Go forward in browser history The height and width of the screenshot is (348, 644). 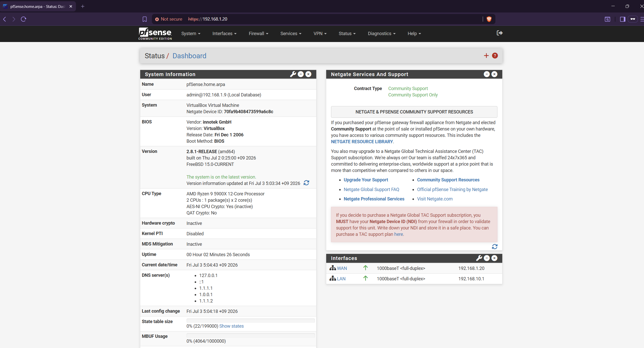point(14,19)
